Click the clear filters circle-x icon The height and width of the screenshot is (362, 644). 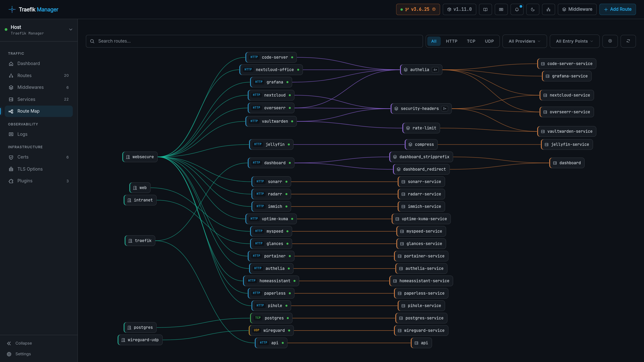610,41
